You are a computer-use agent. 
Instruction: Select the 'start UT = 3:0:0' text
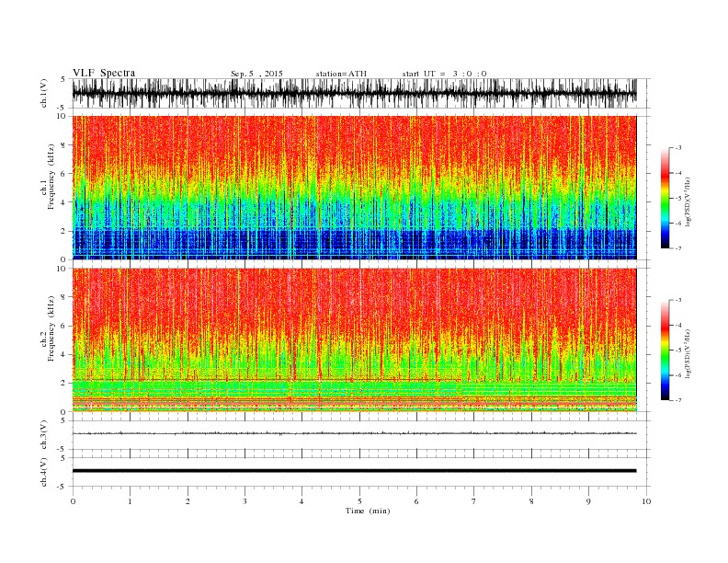click(x=444, y=74)
